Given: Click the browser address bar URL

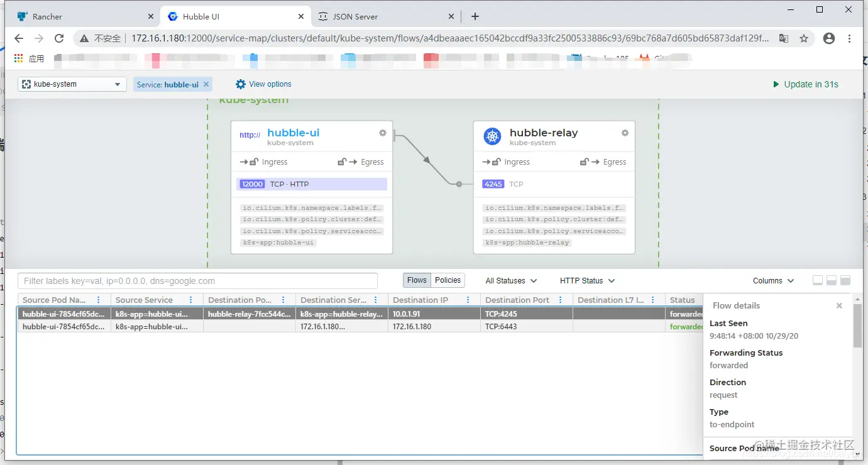Looking at the screenshot, I should [449, 38].
